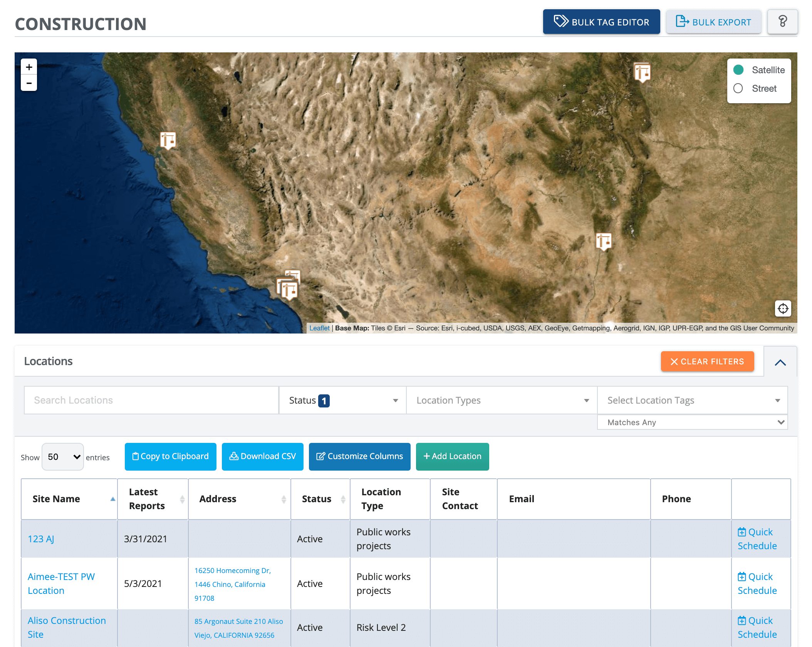Click Copy to Clipboard
Viewport: 812px width, 647px height.
click(170, 456)
